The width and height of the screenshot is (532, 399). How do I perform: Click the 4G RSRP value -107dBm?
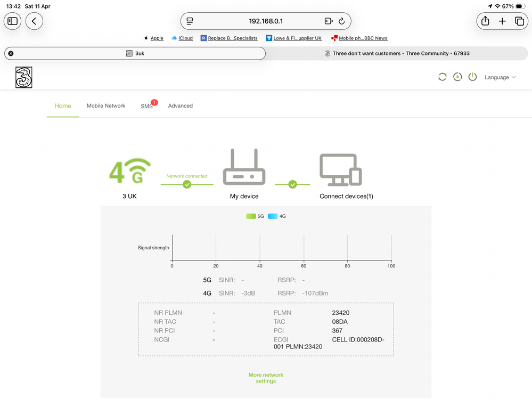pyautogui.click(x=315, y=293)
